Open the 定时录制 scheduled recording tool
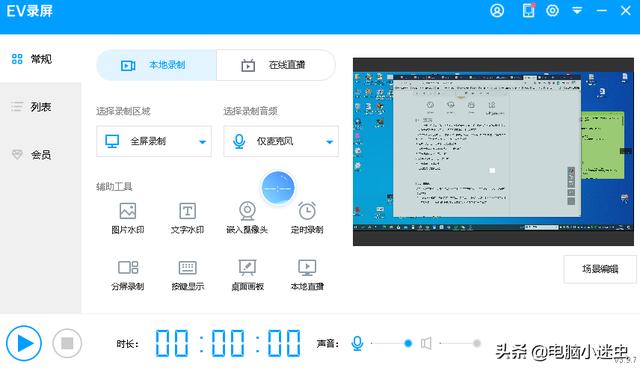Viewport: 640px width, 371px height. coord(307,218)
